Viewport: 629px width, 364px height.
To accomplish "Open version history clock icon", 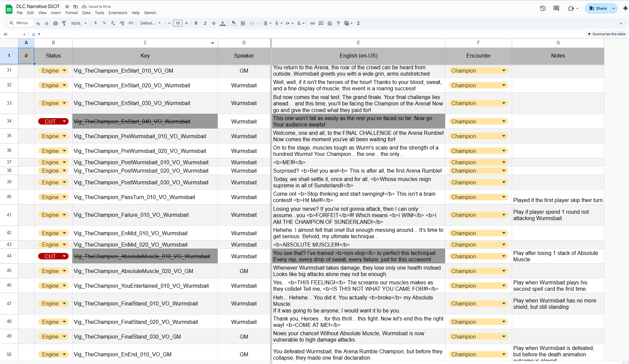I will (543, 8).
